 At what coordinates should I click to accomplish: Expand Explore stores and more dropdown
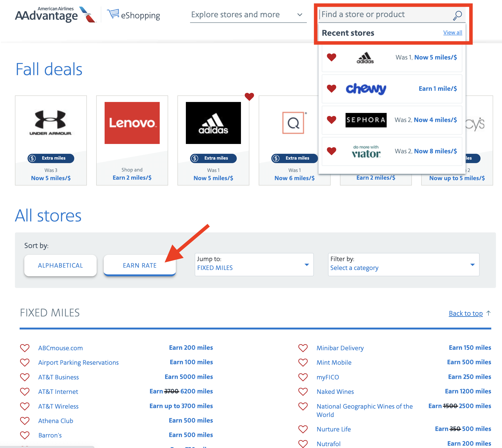[248, 15]
